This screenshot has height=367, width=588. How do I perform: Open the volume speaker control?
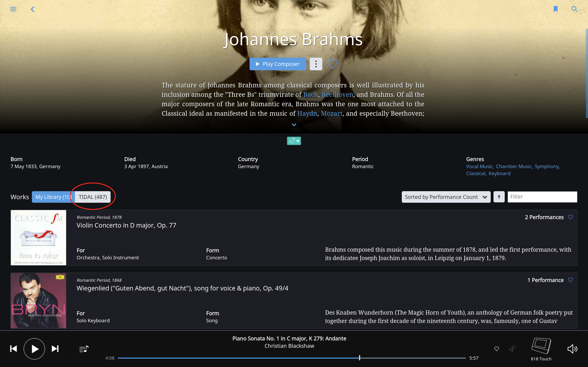572,349
